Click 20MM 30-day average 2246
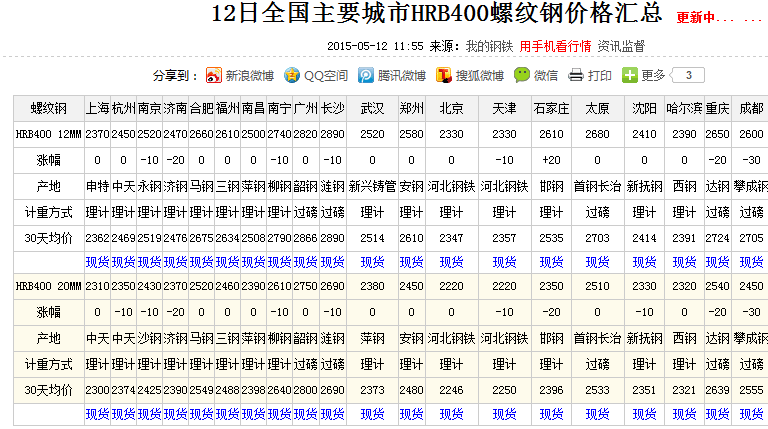This screenshot has width=768, height=429. tap(451, 390)
